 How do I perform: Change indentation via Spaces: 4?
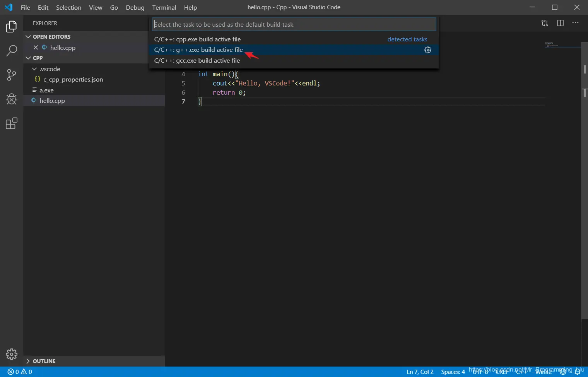[x=453, y=372]
